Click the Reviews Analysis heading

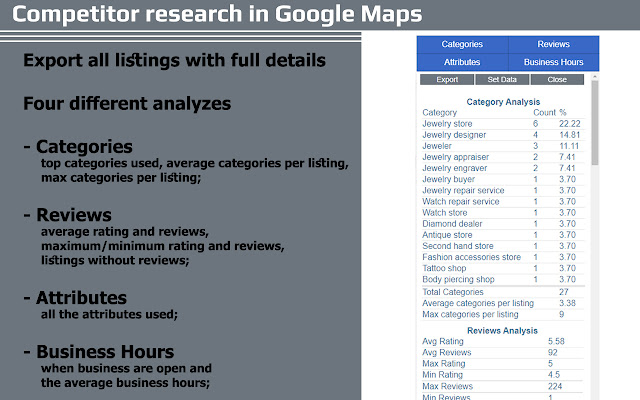[502, 331]
